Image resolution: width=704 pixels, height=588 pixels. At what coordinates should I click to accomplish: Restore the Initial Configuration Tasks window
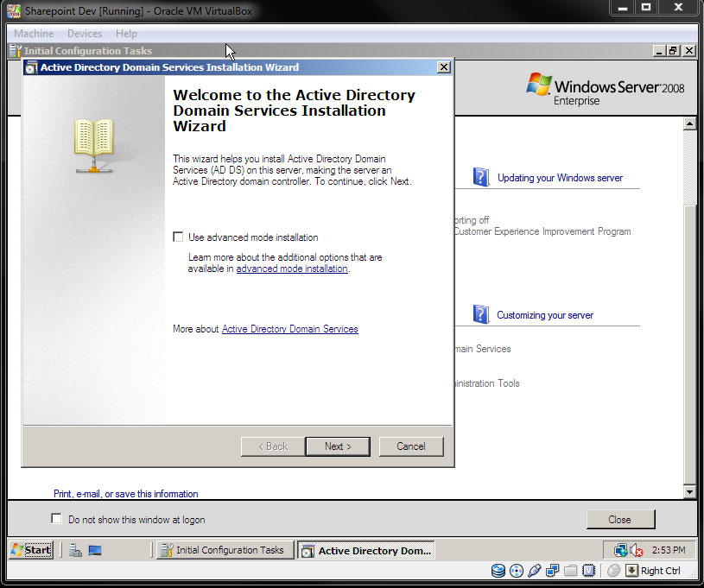(673, 51)
